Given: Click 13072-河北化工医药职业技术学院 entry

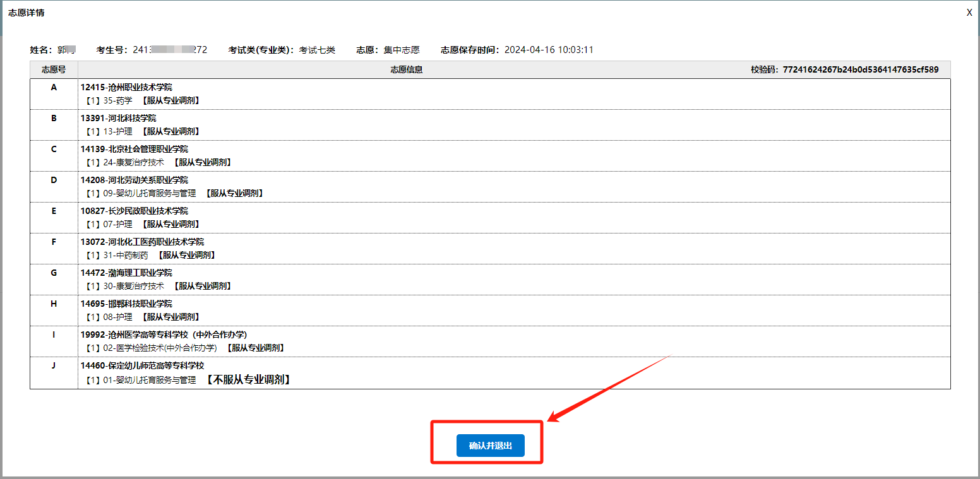Looking at the screenshot, I should (142, 242).
